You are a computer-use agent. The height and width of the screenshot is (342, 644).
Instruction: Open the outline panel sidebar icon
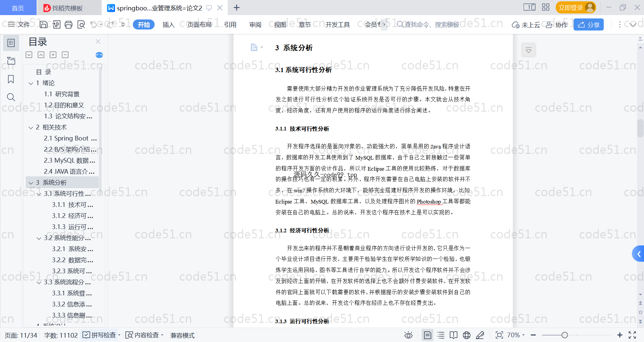click(x=11, y=43)
